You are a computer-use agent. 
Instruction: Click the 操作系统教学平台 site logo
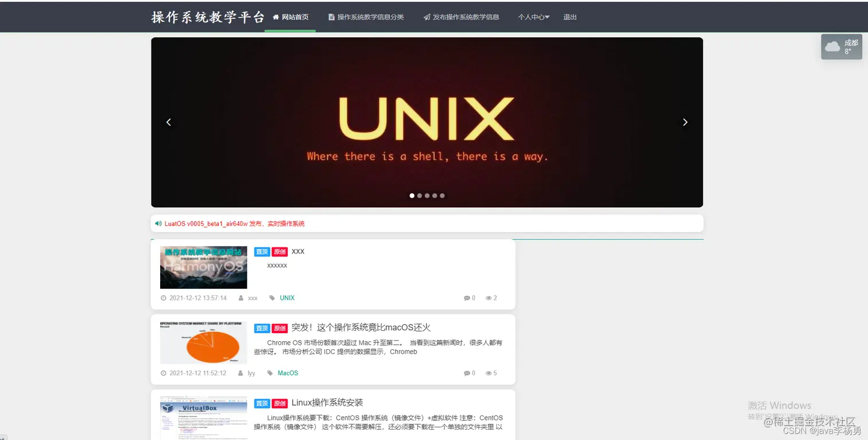(208, 17)
